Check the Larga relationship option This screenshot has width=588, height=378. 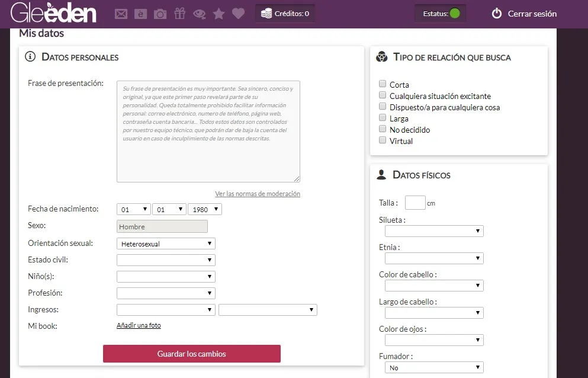[x=383, y=117]
